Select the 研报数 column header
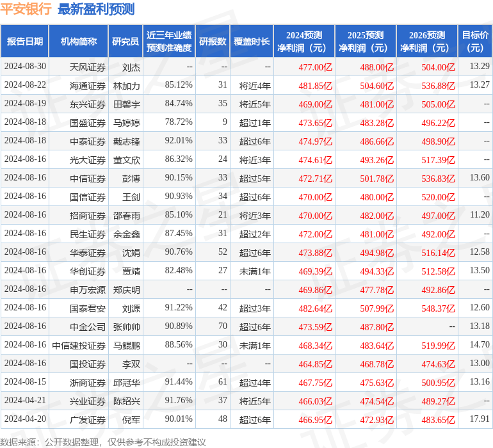Screen dimensions: 493x448 (213, 41)
